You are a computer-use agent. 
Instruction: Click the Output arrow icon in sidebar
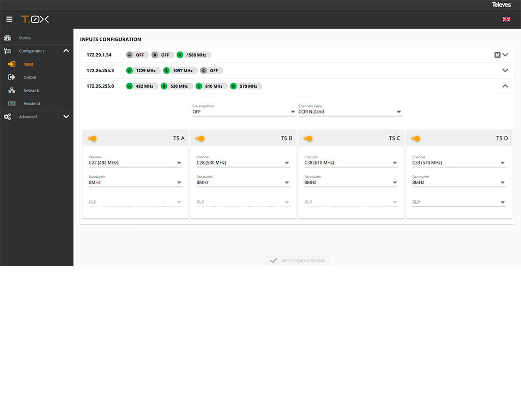tap(12, 77)
